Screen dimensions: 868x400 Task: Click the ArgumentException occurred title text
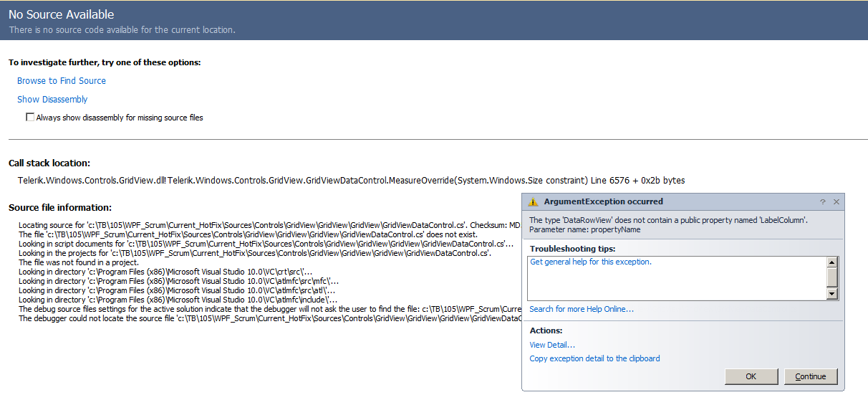point(603,201)
